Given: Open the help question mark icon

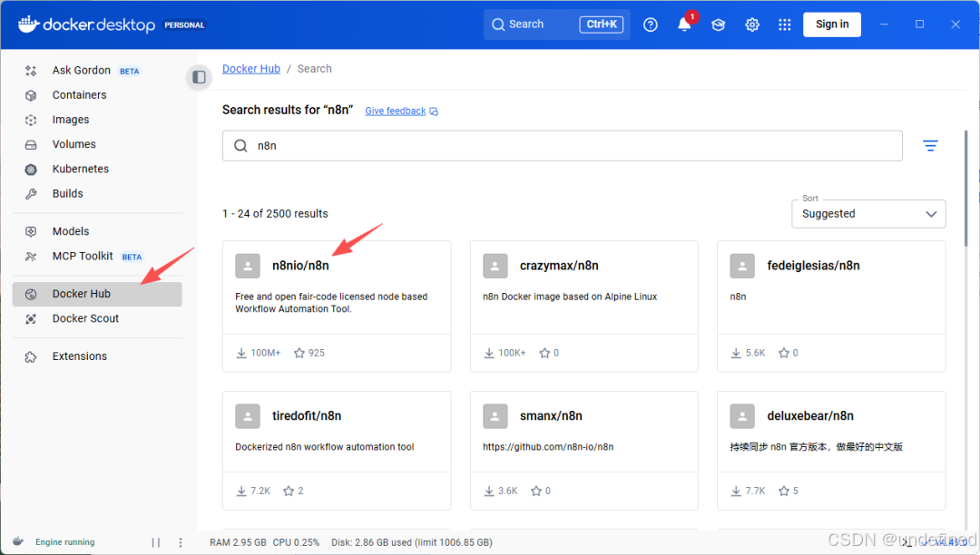Looking at the screenshot, I should click(x=651, y=24).
